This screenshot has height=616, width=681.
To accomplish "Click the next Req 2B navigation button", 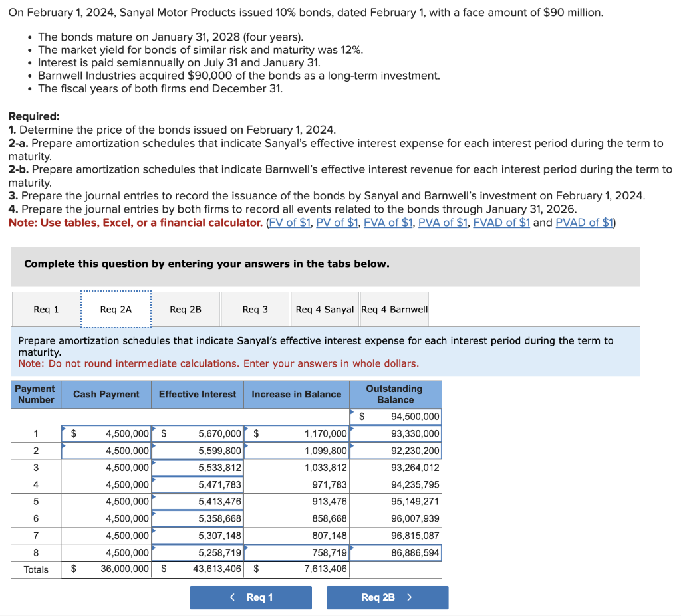I will pos(388,597).
